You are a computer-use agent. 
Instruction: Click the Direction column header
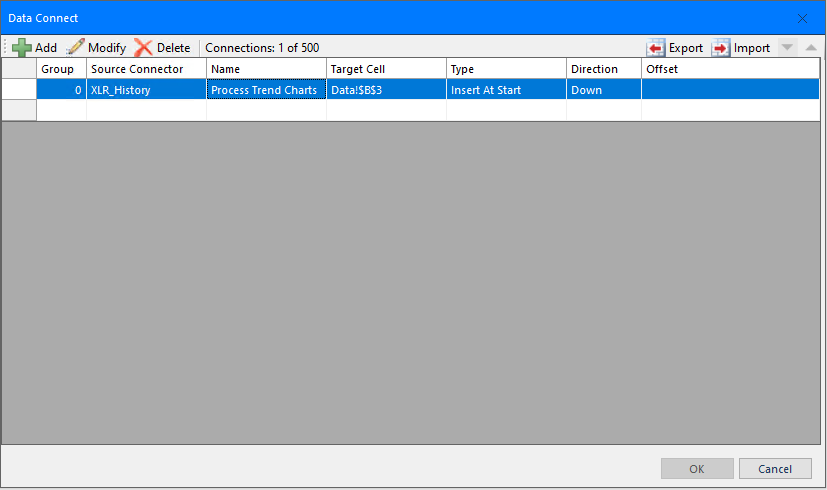pos(604,69)
